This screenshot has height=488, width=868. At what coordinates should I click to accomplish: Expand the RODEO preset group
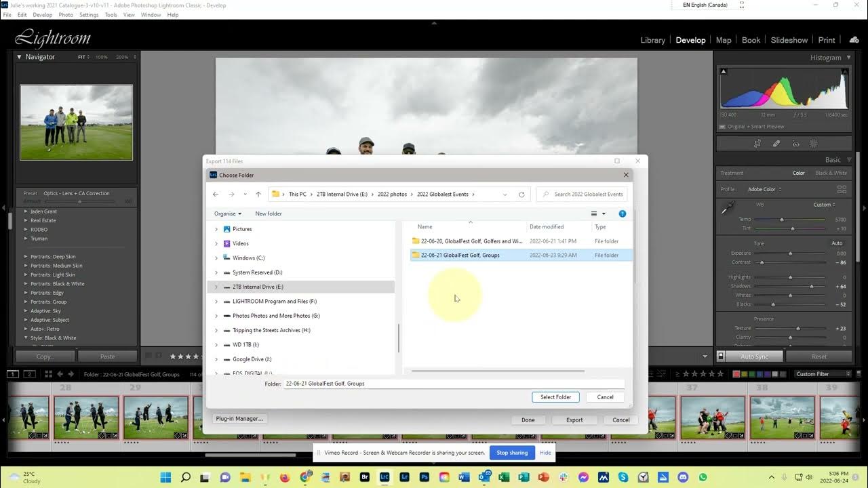coord(26,229)
